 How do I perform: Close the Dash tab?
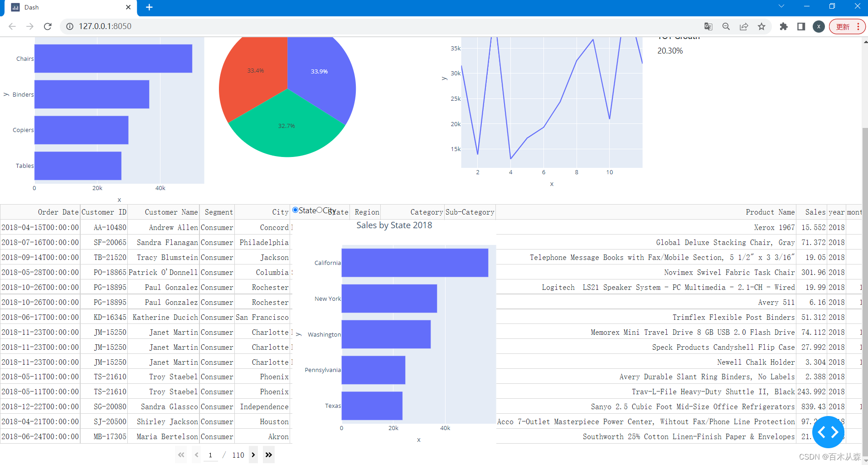pos(128,7)
